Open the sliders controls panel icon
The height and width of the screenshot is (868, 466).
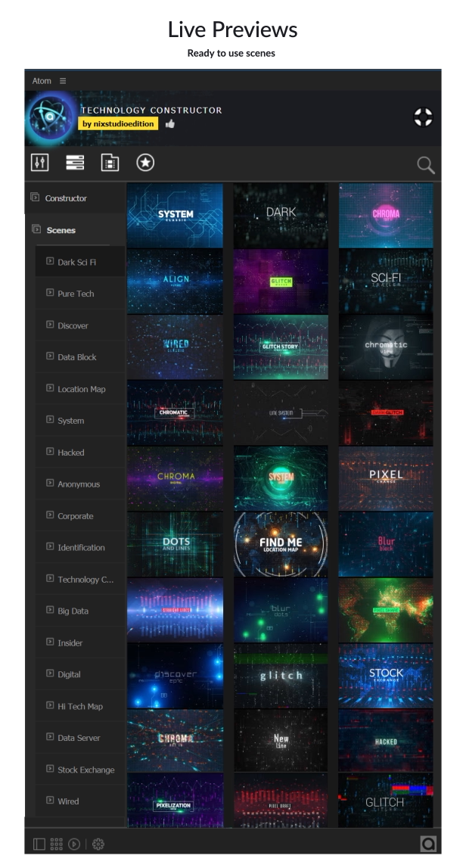pyautogui.click(x=39, y=162)
